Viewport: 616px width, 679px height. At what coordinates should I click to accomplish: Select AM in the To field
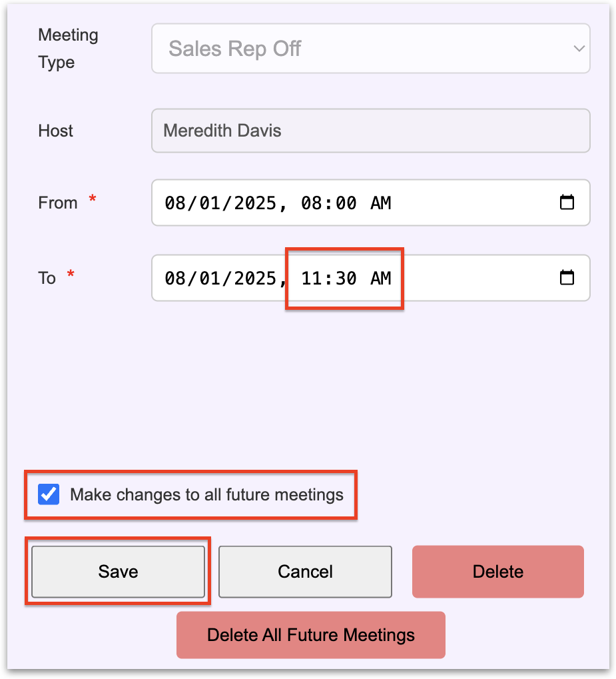[380, 278]
